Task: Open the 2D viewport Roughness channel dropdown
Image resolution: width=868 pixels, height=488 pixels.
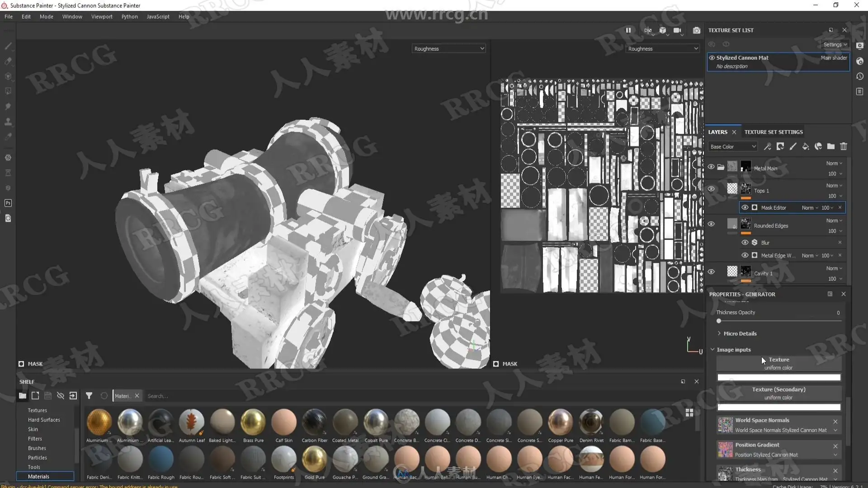Action: (663, 49)
